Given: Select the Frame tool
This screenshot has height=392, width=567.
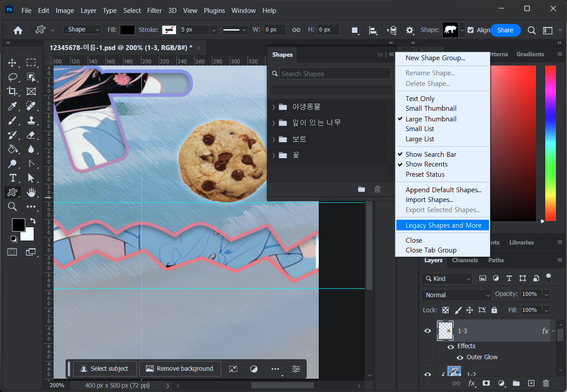Looking at the screenshot, I should coord(31,91).
